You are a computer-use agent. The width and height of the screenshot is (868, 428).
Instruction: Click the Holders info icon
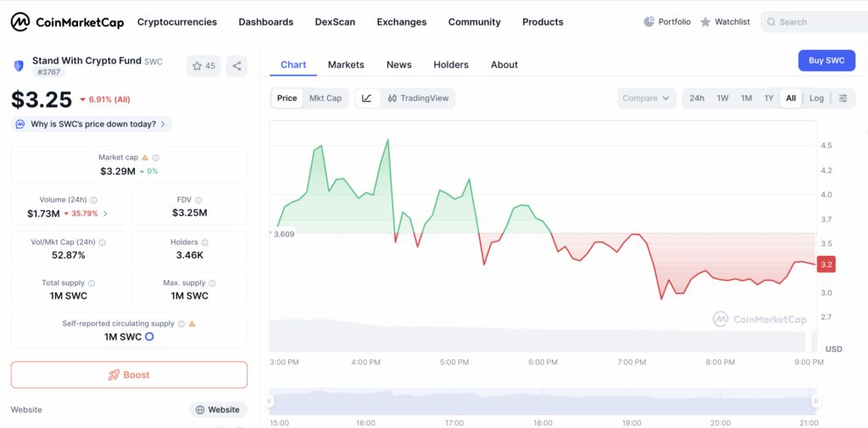206,242
